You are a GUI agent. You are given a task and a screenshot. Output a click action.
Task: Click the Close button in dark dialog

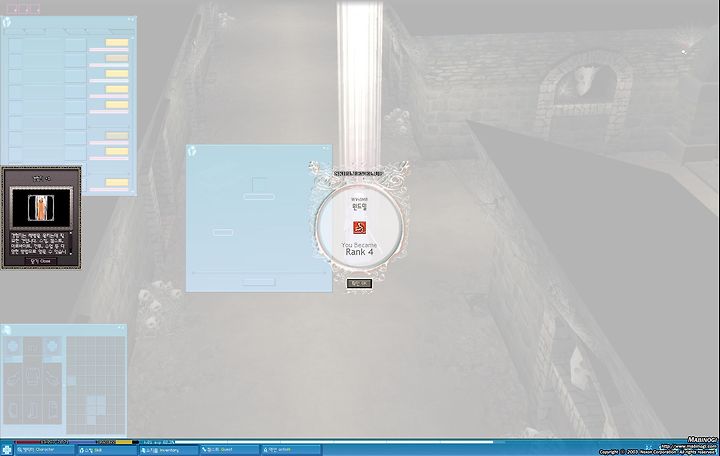[x=40, y=261]
